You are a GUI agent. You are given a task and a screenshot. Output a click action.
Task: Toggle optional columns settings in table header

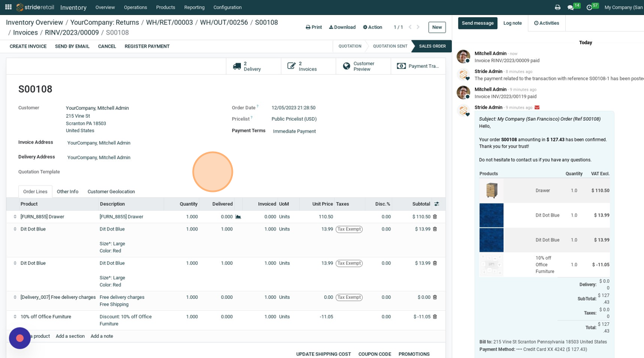(x=436, y=204)
